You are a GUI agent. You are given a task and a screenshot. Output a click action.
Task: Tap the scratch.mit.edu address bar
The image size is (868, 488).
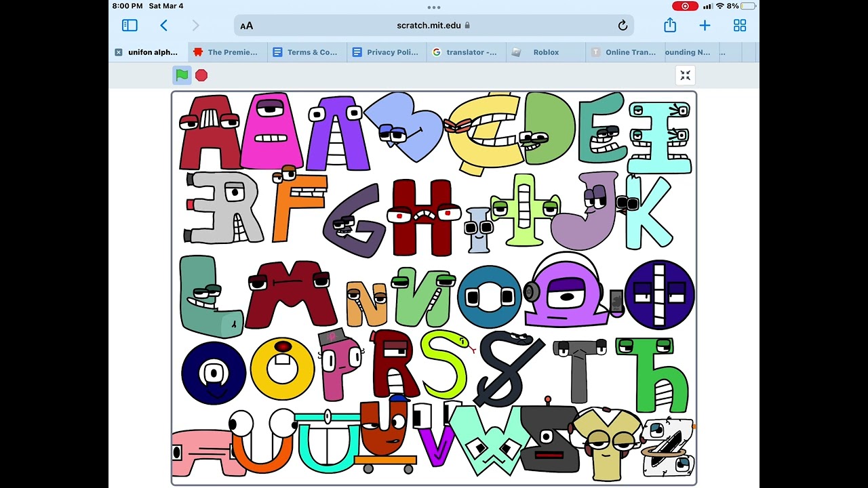(x=434, y=26)
